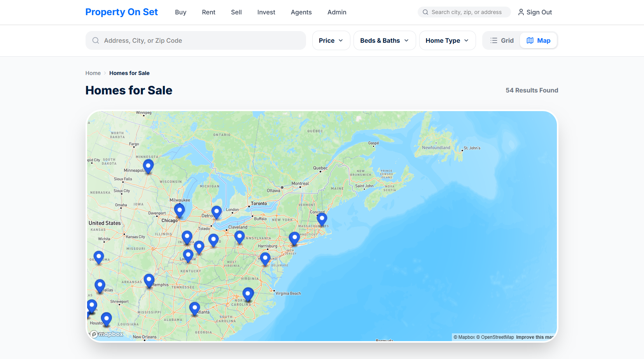The image size is (644, 359).
Task: Open the Home Type dropdown
Action: tap(447, 40)
